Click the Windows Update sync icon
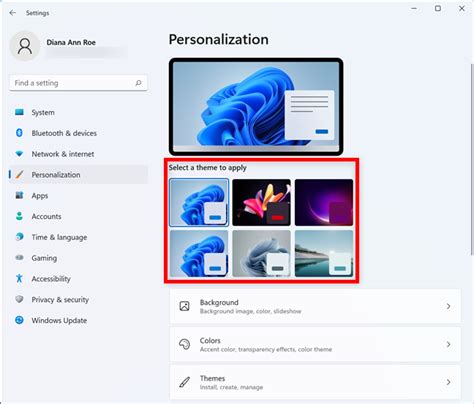474x404 pixels. (x=19, y=320)
